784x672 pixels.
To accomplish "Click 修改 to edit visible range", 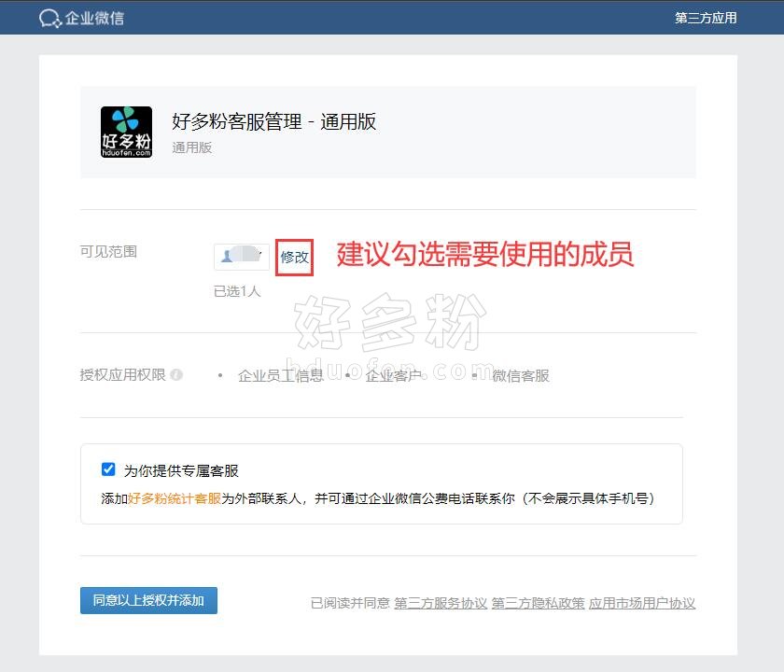I will pos(295,258).
